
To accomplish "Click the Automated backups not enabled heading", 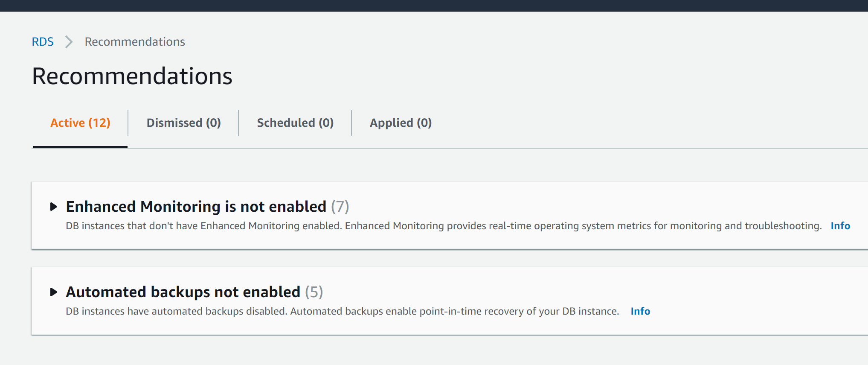I will 183,292.
